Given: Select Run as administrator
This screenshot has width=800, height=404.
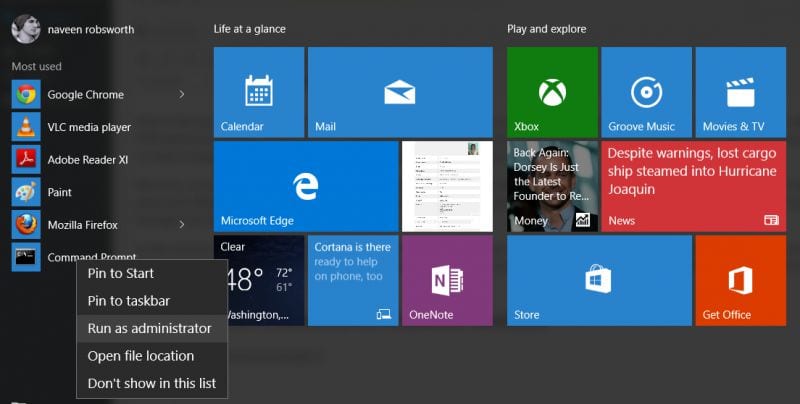Looking at the screenshot, I should tap(149, 328).
